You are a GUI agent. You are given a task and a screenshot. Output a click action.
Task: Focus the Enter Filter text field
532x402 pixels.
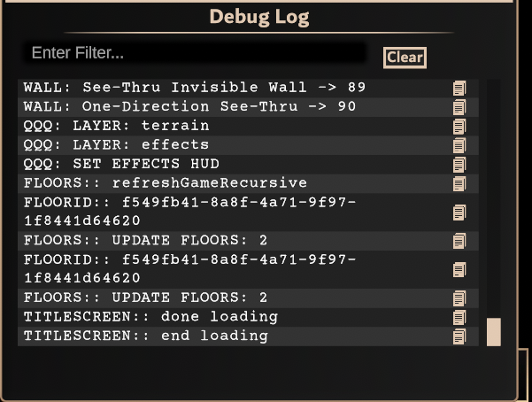tap(195, 52)
